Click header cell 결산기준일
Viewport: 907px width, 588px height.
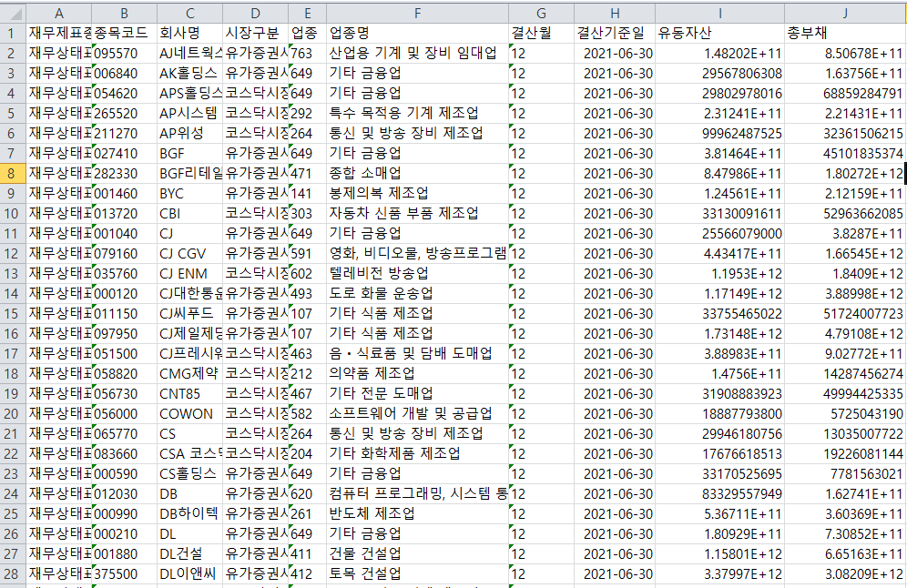615,33
